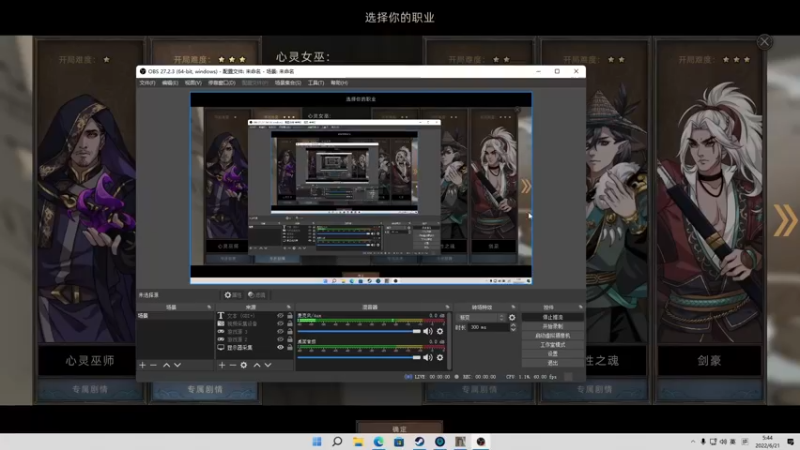Click the Exit button in OBS Controls
Screen dimensions: 800x450
click(x=553, y=363)
